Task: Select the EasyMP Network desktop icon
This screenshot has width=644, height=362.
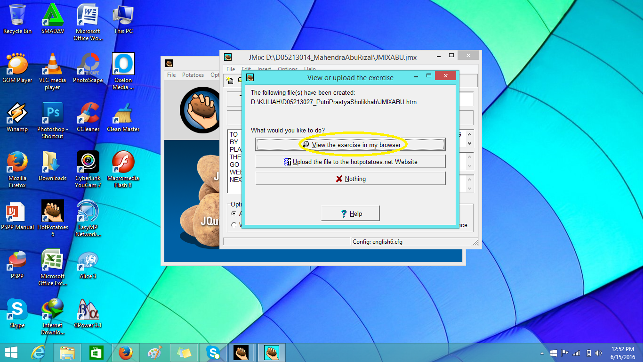Action: tap(88, 219)
